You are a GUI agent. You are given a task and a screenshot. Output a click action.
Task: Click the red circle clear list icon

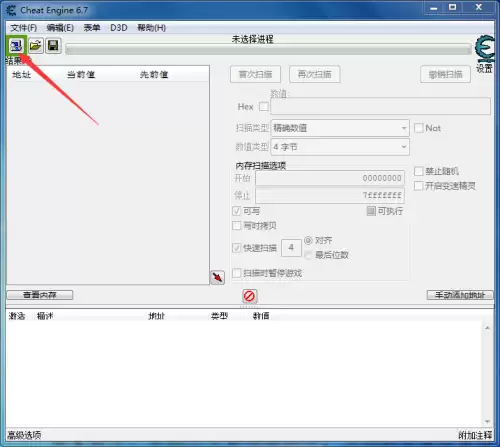[x=249, y=296]
